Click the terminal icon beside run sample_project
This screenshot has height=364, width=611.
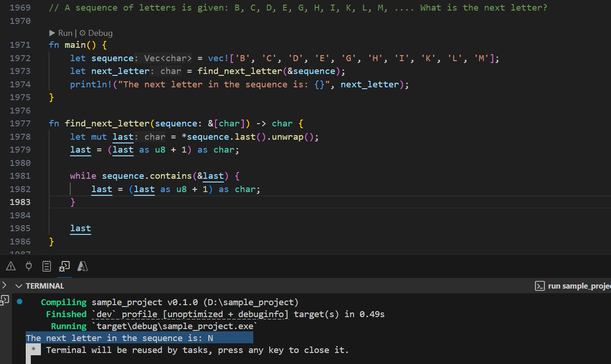click(x=540, y=286)
